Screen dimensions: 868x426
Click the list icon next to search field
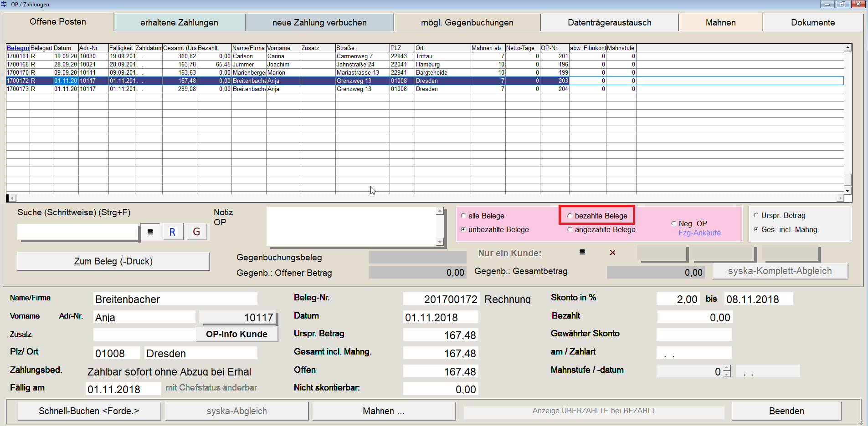(150, 232)
